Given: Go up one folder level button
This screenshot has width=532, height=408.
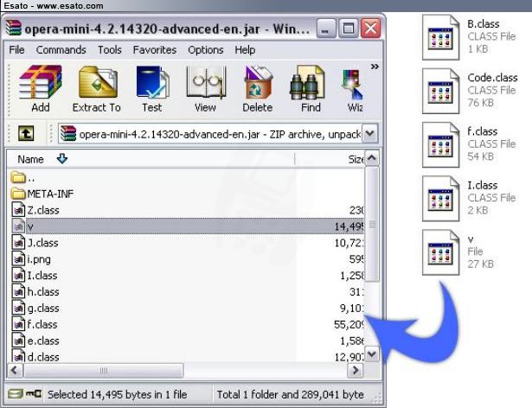Looking at the screenshot, I should (26, 133).
